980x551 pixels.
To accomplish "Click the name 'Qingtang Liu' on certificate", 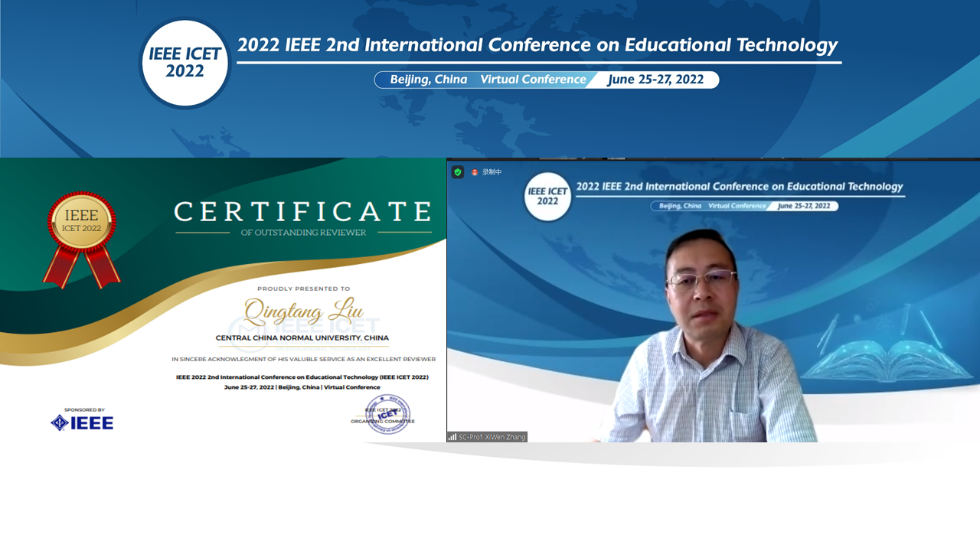I will (303, 311).
